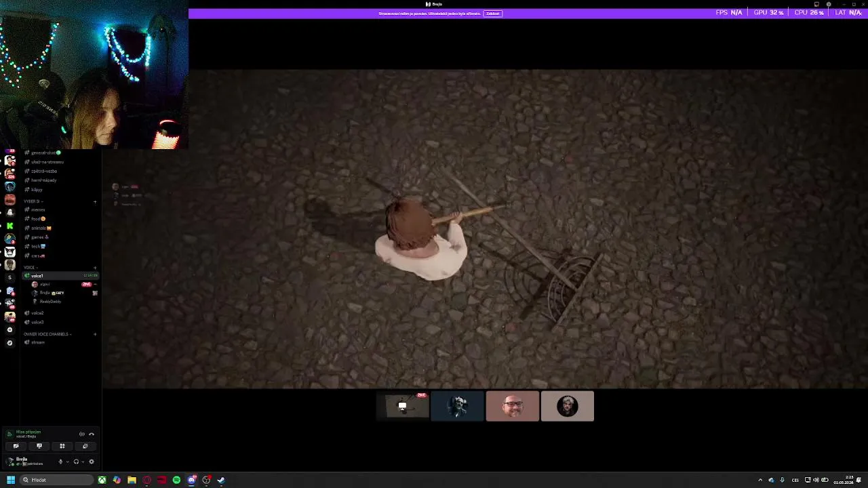Open the Windows Start menu
The width and height of the screenshot is (868, 488).
click(11, 480)
